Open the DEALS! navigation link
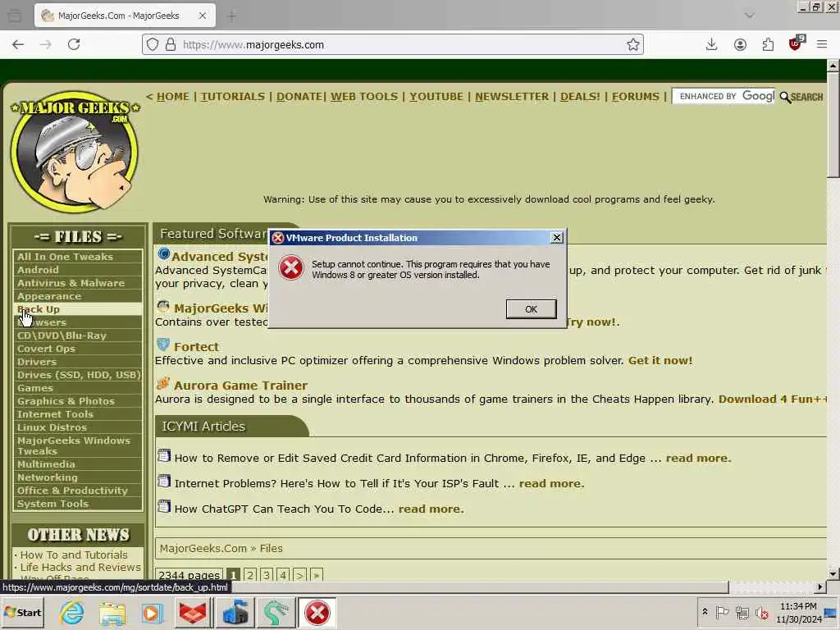Screen dimensions: 840x630 click(x=580, y=97)
